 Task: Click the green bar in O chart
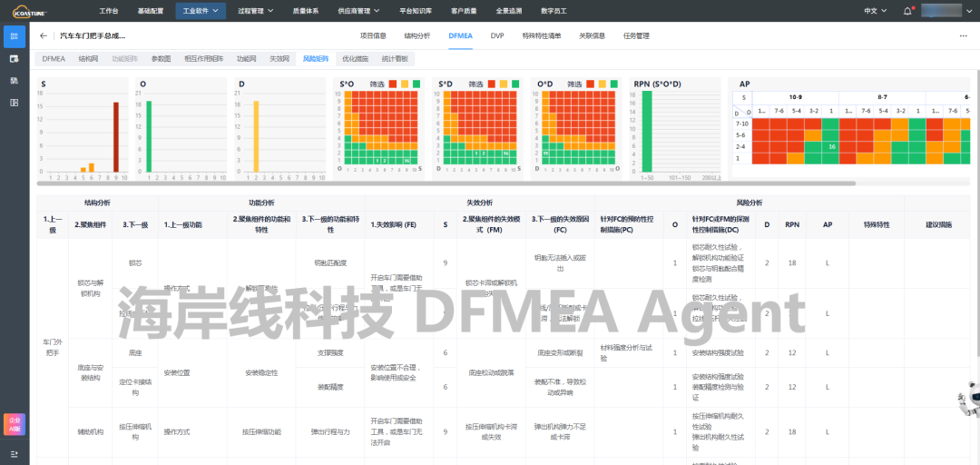pyautogui.click(x=149, y=136)
